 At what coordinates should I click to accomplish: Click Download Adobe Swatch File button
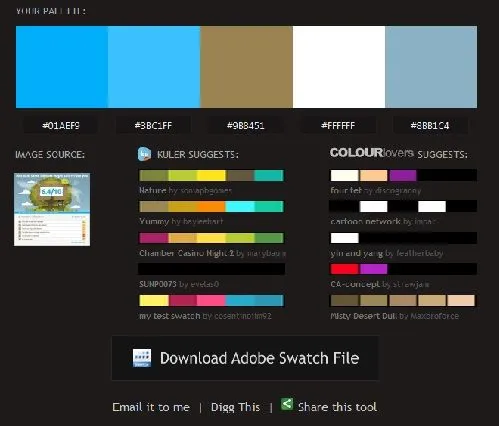pos(245,358)
